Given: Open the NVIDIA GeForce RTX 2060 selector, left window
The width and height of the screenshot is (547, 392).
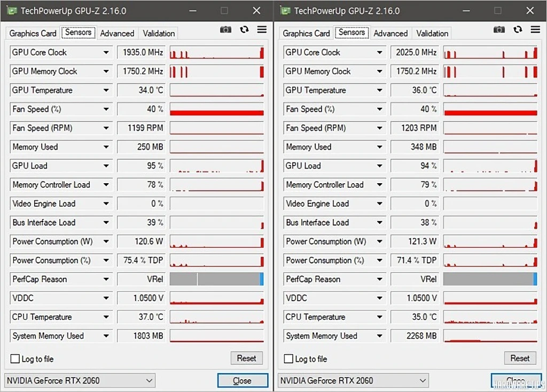Looking at the screenshot, I should point(80,380).
